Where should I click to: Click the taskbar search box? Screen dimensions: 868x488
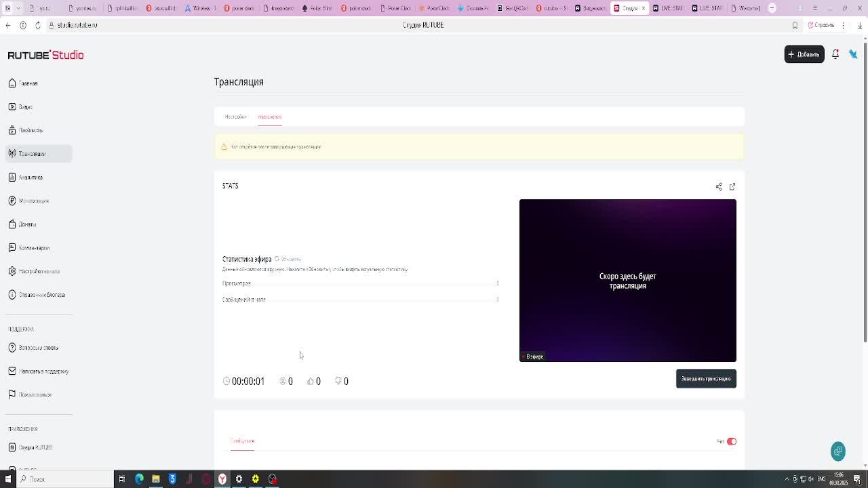pyautogui.click(x=66, y=479)
